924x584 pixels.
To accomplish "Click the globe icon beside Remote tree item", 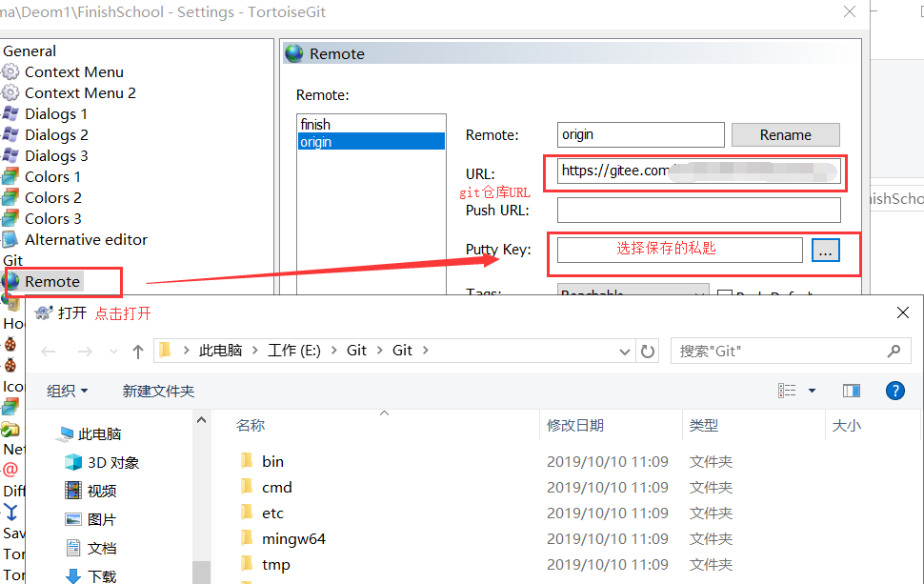I will tap(12, 282).
